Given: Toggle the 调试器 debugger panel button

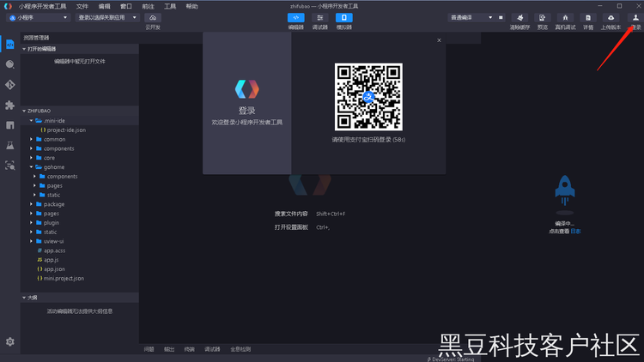Looking at the screenshot, I should point(320,18).
